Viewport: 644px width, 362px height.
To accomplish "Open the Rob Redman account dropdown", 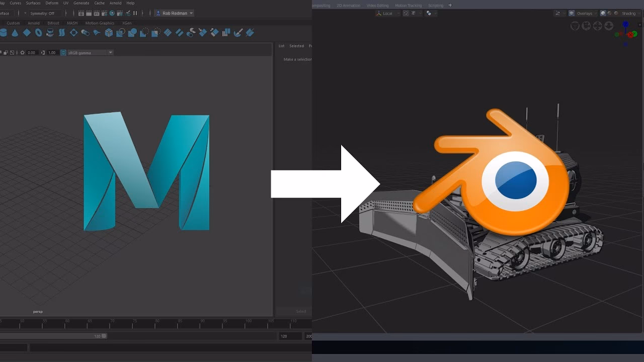I will 175,13.
